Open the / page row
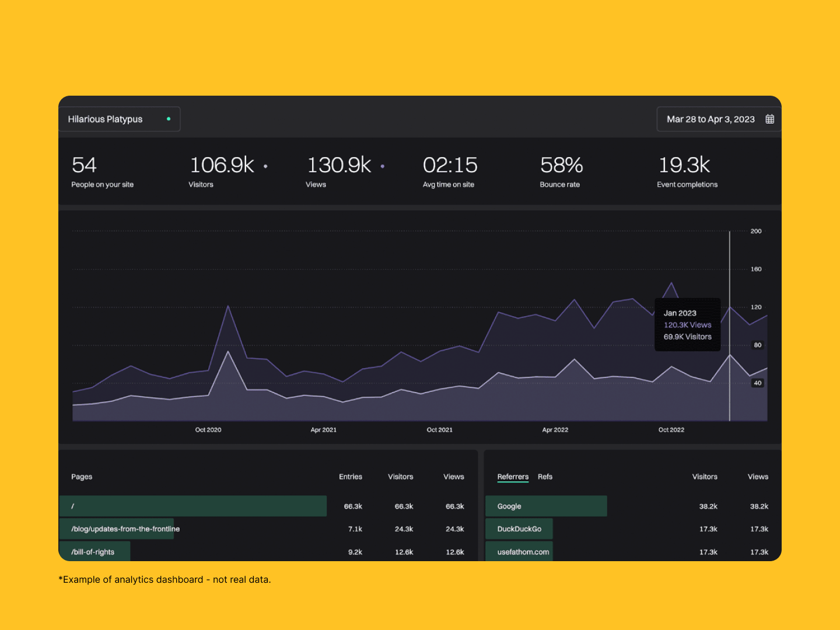The image size is (840, 630). pyautogui.click(x=268, y=506)
